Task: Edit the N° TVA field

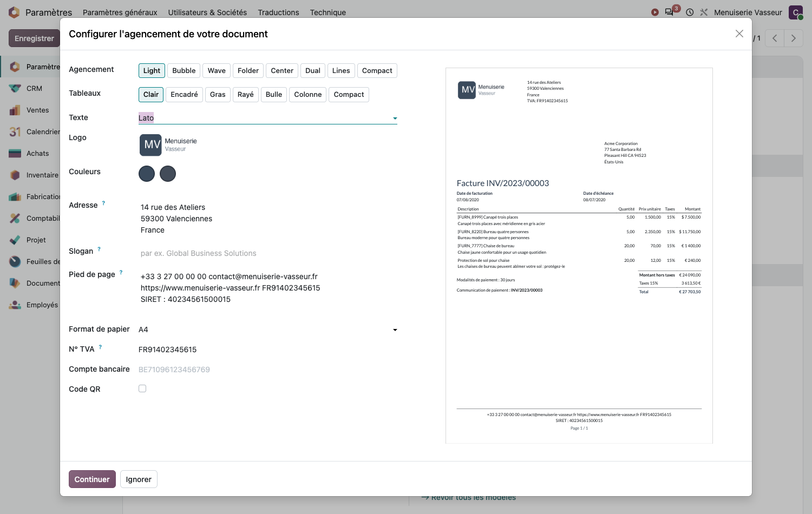Action: (x=268, y=350)
